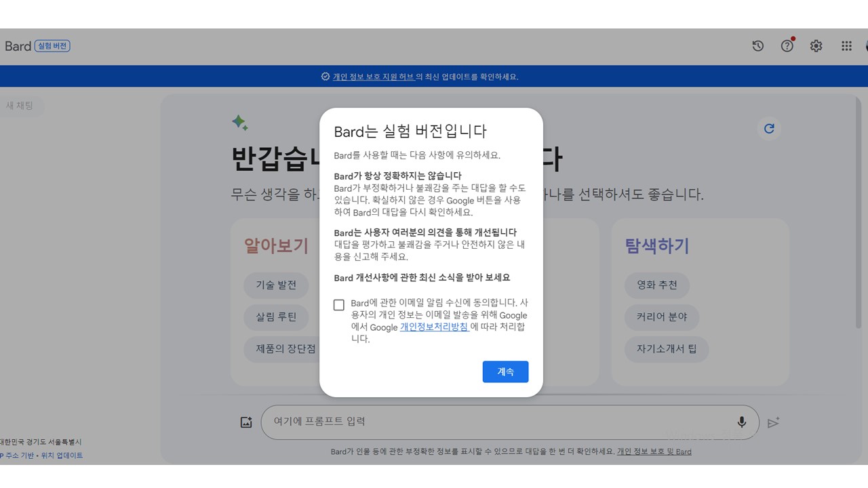Open the 개인 정보 보호 및 Bard link
The height and width of the screenshot is (488, 868).
654,451
